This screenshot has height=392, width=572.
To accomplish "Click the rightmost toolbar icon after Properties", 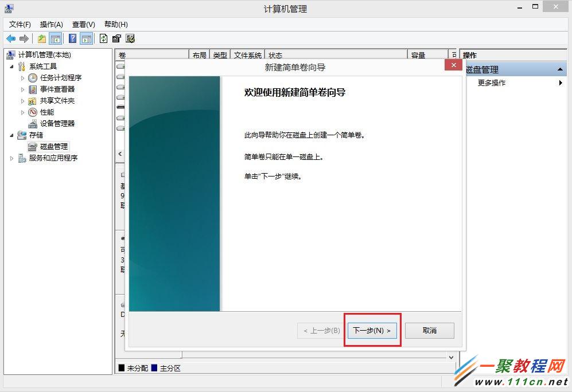I will (x=130, y=38).
